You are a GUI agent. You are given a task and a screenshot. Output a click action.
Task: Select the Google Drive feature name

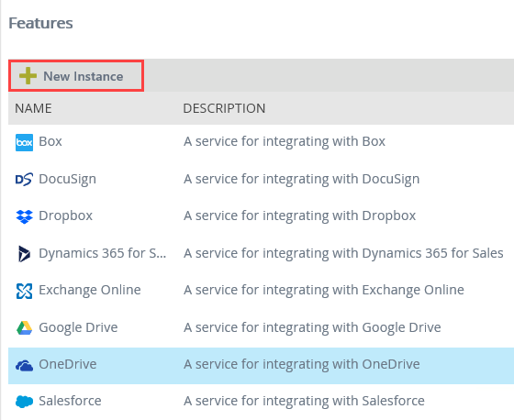pos(78,327)
